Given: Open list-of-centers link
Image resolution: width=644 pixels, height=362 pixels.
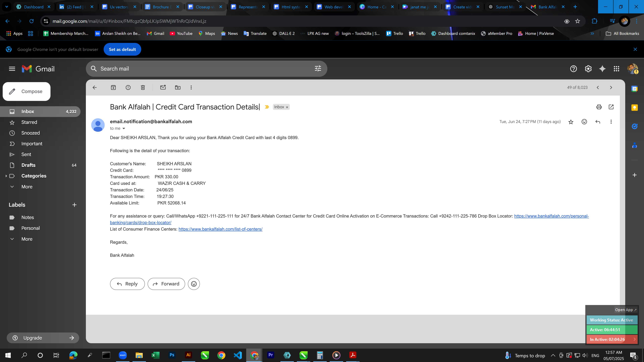Looking at the screenshot, I should (220, 229).
